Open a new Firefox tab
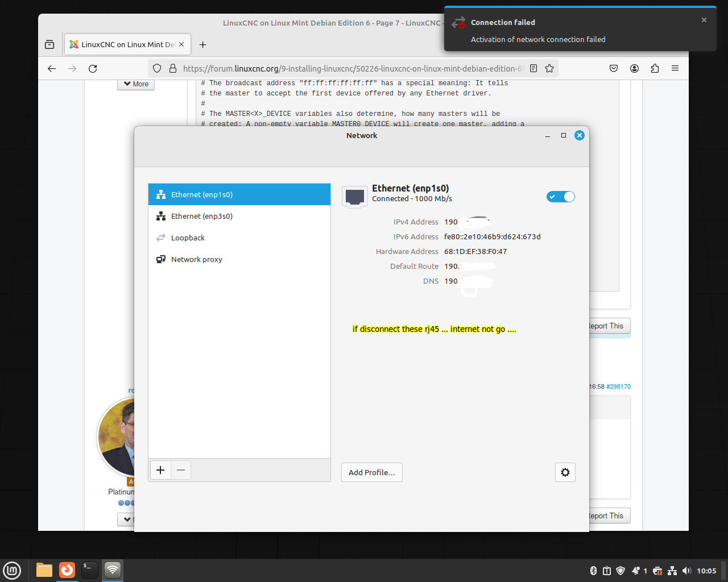Screen dimensions: 728x582 click(x=202, y=44)
